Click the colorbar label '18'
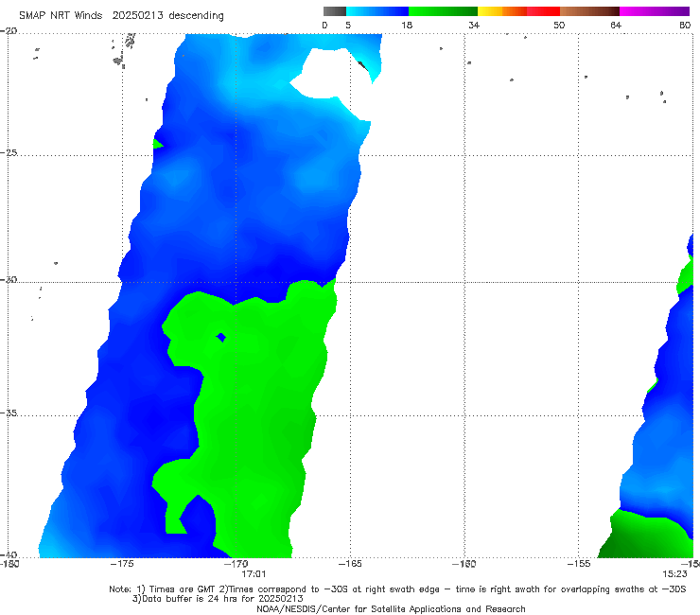The width and height of the screenshot is (700, 615). [x=407, y=25]
